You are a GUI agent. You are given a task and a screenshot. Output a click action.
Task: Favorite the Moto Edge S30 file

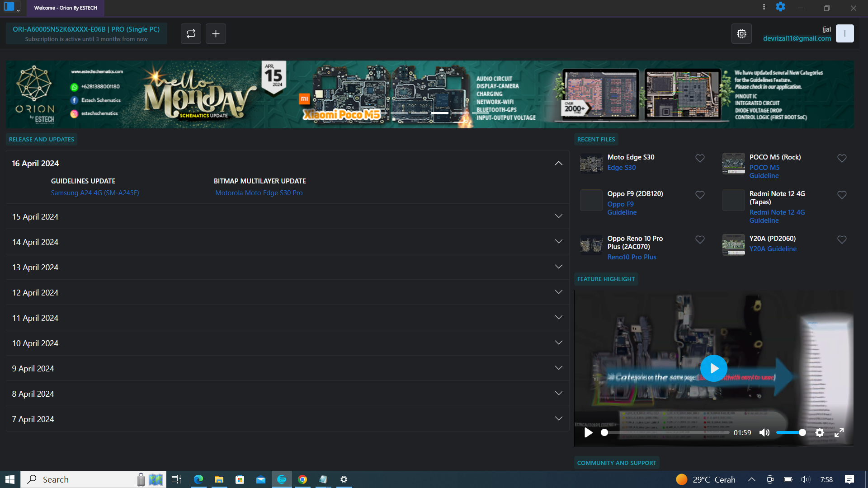(x=700, y=158)
